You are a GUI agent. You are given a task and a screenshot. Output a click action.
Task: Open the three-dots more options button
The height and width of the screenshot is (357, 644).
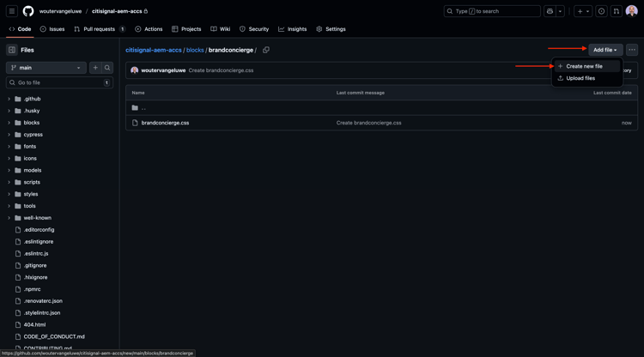(x=632, y=50)
